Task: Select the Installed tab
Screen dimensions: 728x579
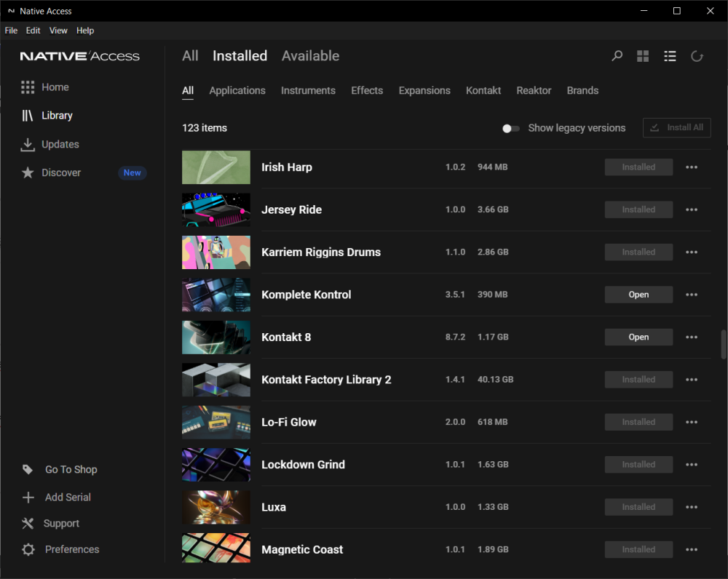Action: tap(240, 56)
